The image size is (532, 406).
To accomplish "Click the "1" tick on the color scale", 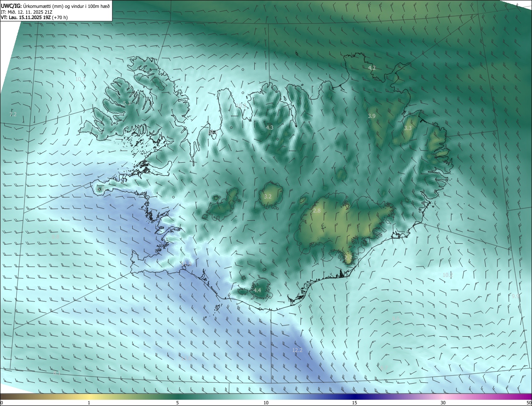I will pyautogui.click(x=89, y=403).
